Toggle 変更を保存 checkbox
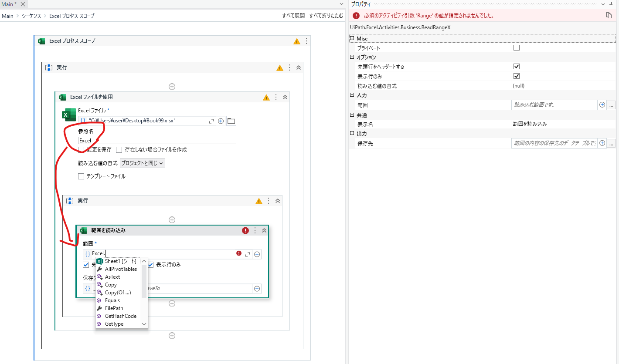619x364 pixels. pos(81,149)
